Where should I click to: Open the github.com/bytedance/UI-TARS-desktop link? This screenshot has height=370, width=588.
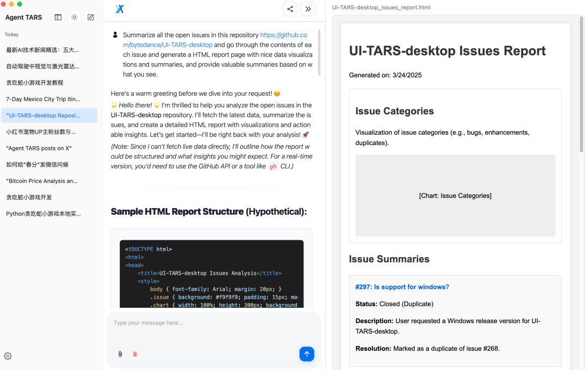click(x=215, y=40)
